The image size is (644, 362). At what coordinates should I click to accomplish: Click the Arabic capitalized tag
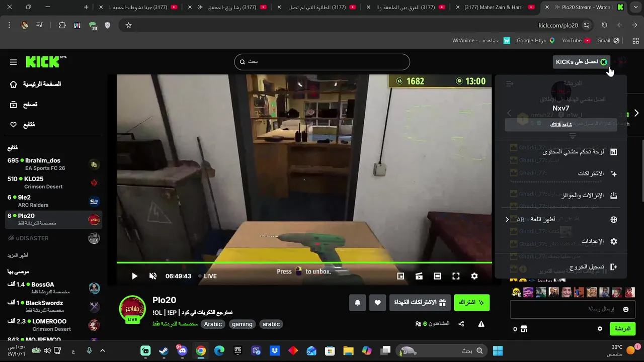(213, 324)
